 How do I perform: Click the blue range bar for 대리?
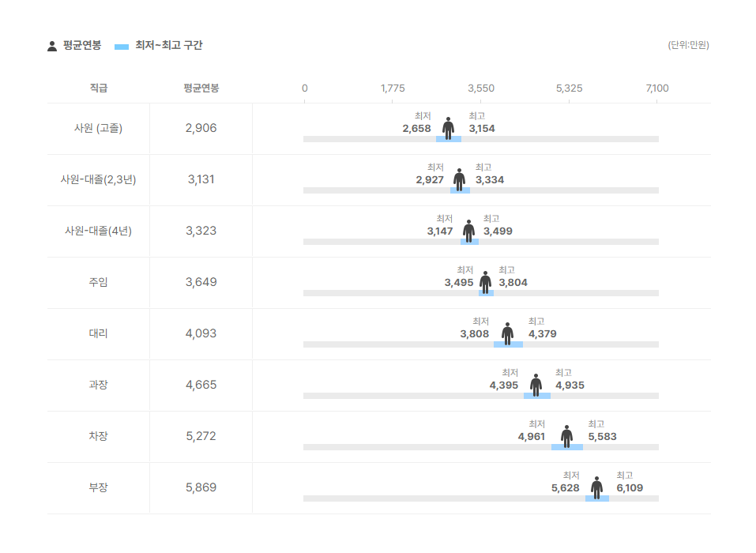pyautogui.click(x=508, y=344)
